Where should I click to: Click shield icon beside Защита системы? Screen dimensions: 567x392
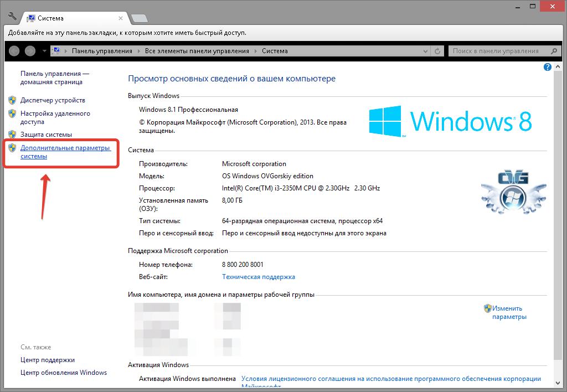pyautogui.click(x=12, y=135)
